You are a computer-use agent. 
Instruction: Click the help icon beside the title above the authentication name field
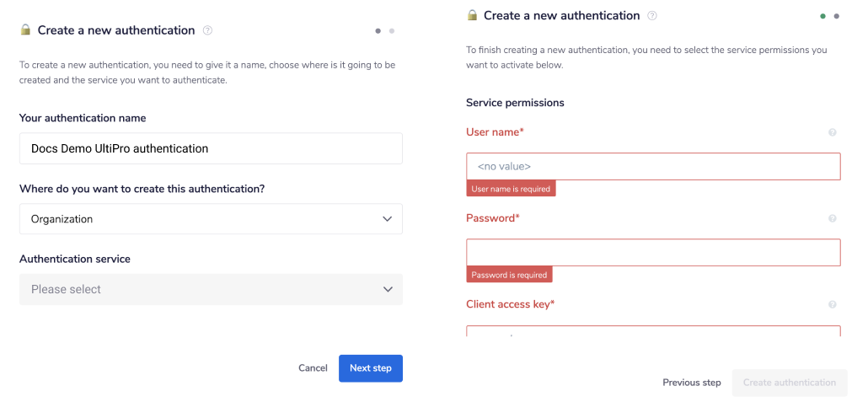208,30
